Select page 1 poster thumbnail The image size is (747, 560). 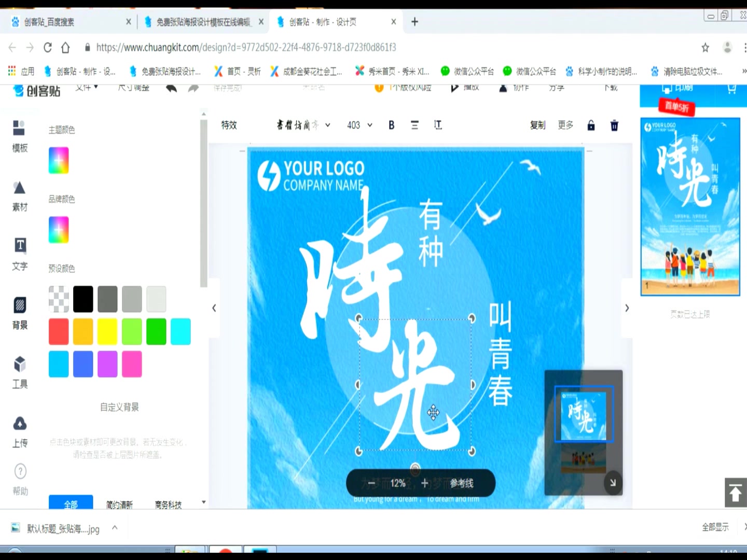690,207
